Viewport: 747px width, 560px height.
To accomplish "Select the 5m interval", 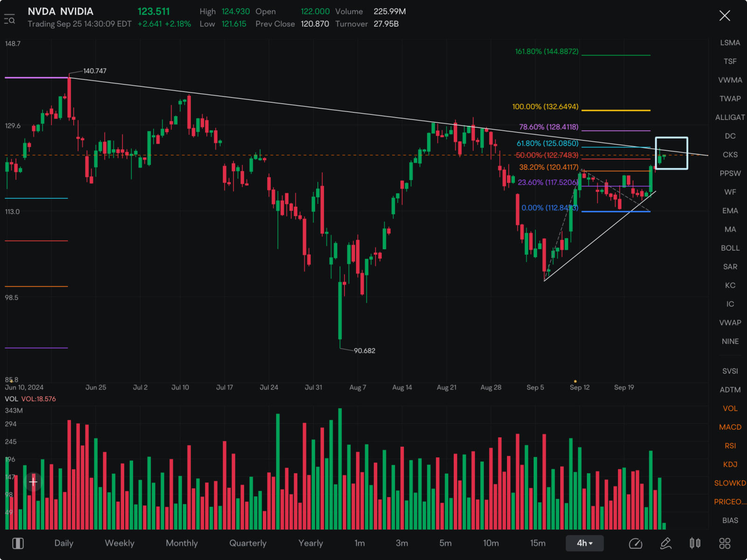I will (x=445, y=543).
